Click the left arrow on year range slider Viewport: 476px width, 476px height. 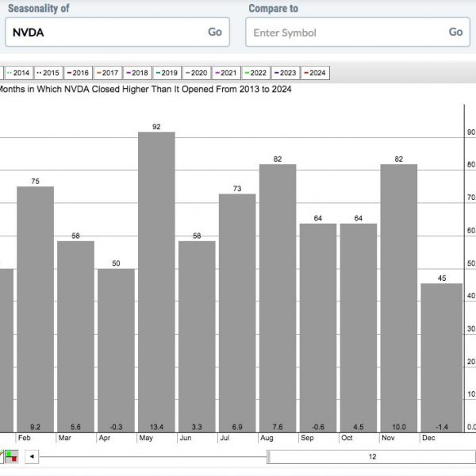tap(32, 457)
